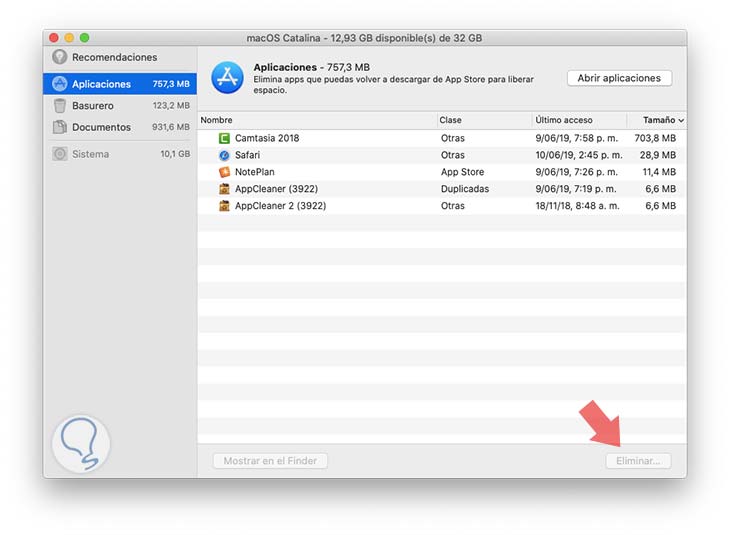Click the window title macOS Catalina text
Screen dimensions: 730x535
pos(364,38)
